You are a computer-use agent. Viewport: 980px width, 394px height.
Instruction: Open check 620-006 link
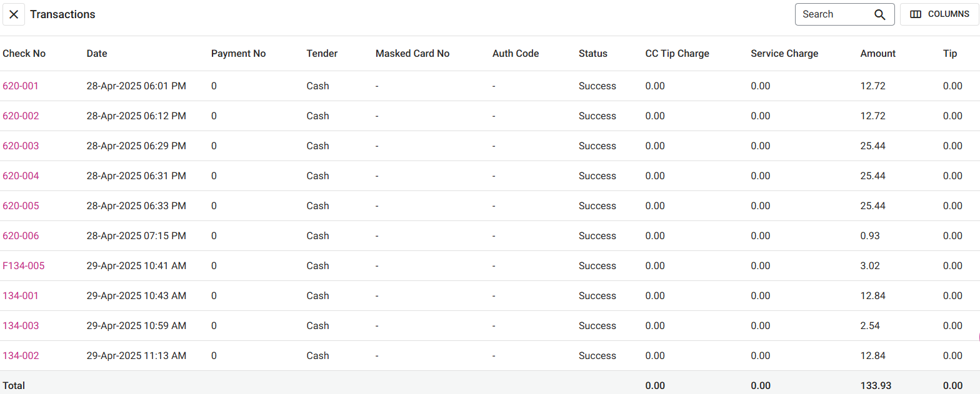[x=21, y=236]
